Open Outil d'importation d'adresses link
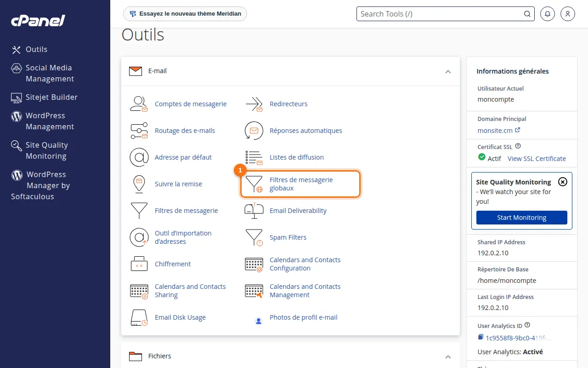The image size is (588, 368). (183, 237)
